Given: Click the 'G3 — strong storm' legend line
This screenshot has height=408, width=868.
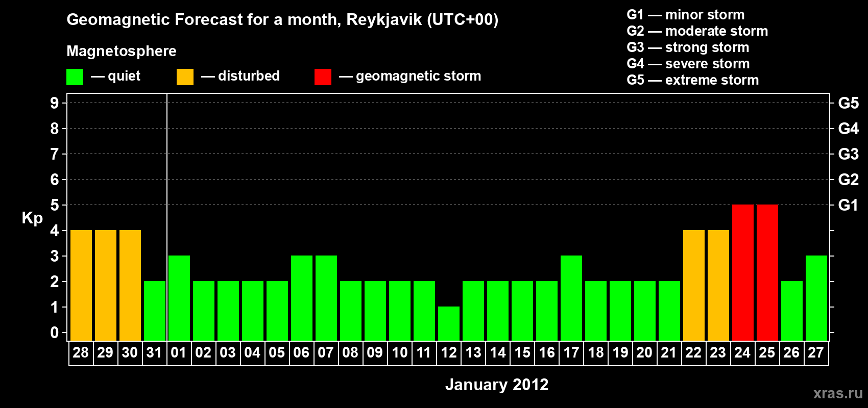Looking at the screenshot, I should click(688, 47).
